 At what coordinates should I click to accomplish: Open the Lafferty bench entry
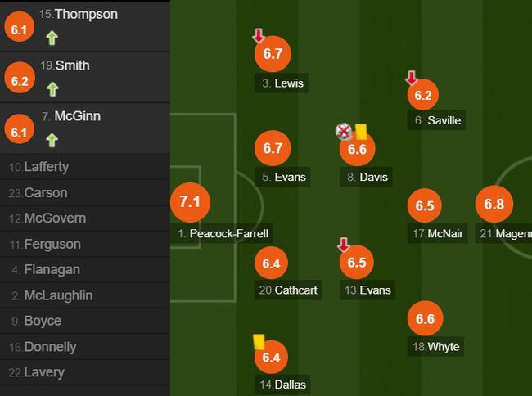point(85,167)
